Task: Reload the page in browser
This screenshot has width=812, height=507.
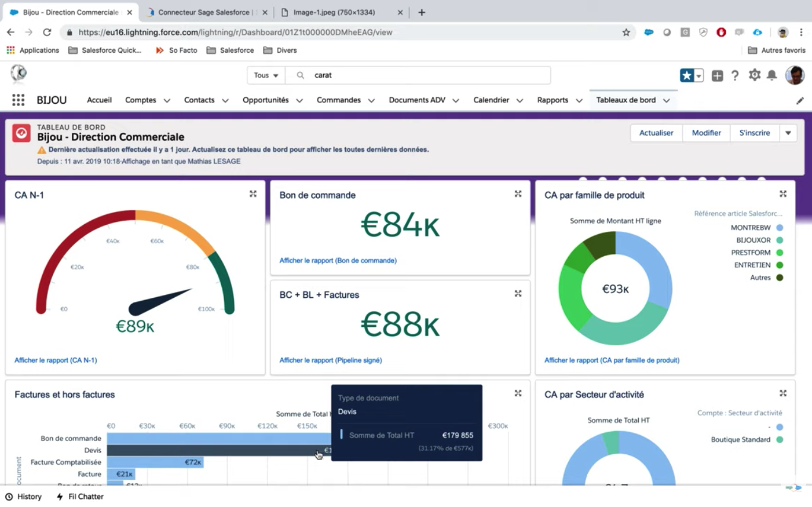Action: 47,32
